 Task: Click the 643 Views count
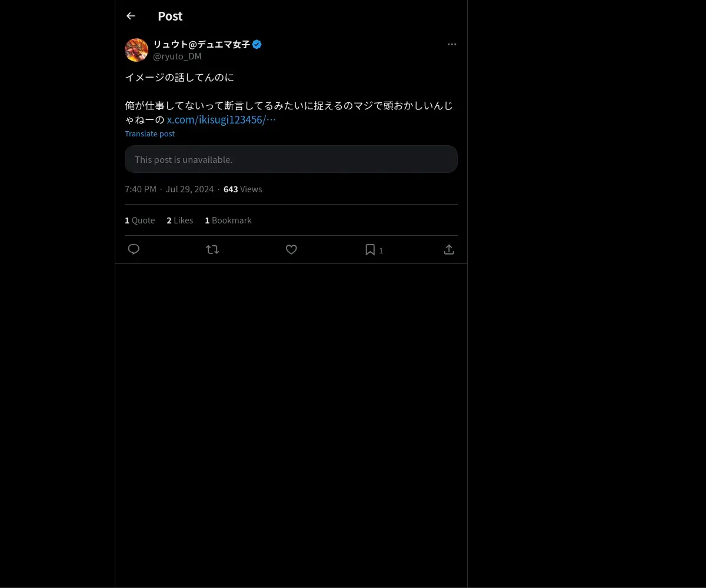(243, 189)
